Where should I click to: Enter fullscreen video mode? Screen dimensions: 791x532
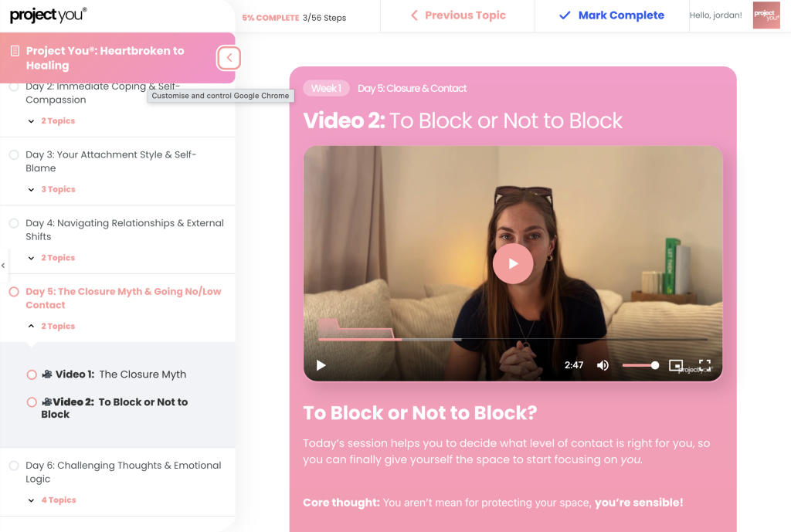pyautogui.click(x=704, y=365)
